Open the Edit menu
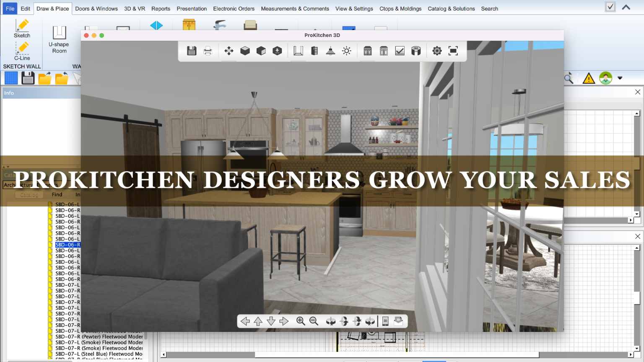Screen dimensions: 644x362 (25, 8)
